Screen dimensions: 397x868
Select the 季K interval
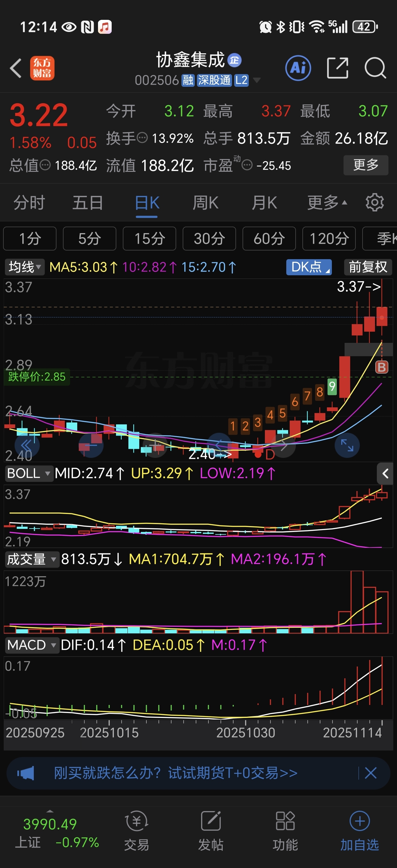[x=380, y=239]
